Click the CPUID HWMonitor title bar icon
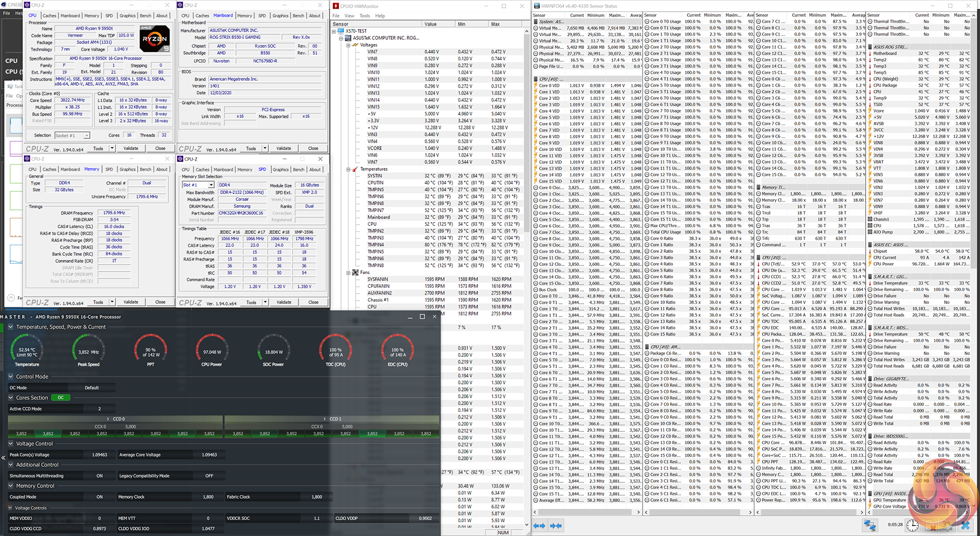 pyautogui.click(x=336, y=6)
